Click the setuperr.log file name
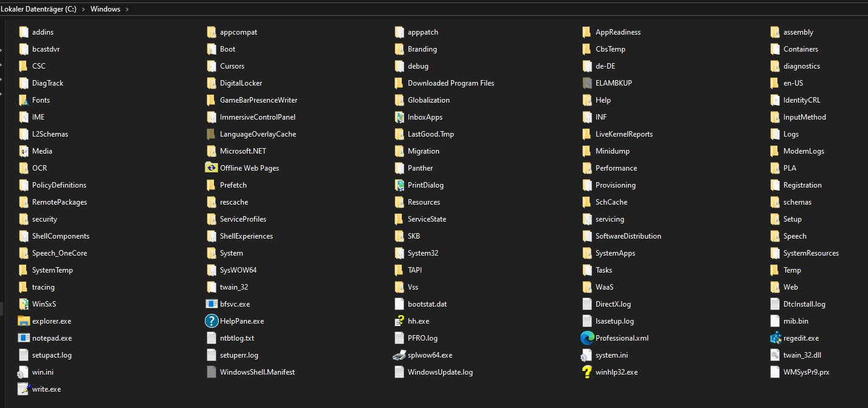Image resolution: width=868 pixels, height=408 pixels. pyautogui.click(x=239, y=355)
